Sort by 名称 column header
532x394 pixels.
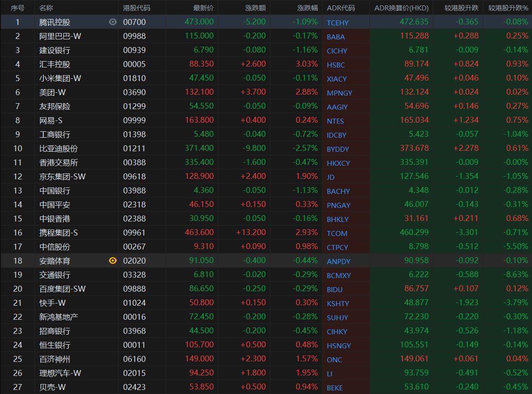click(x=46, y=8)
